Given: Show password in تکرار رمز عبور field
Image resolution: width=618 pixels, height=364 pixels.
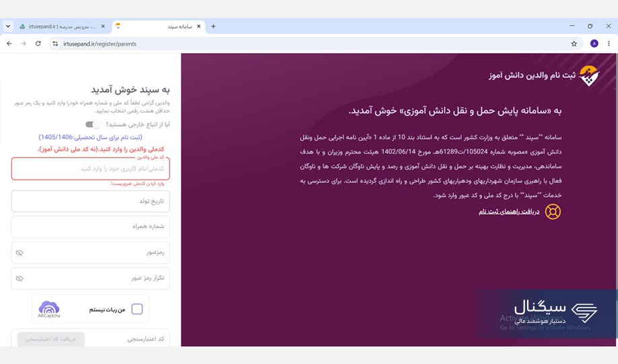Looking at the screenshot, I should [20, 279].
